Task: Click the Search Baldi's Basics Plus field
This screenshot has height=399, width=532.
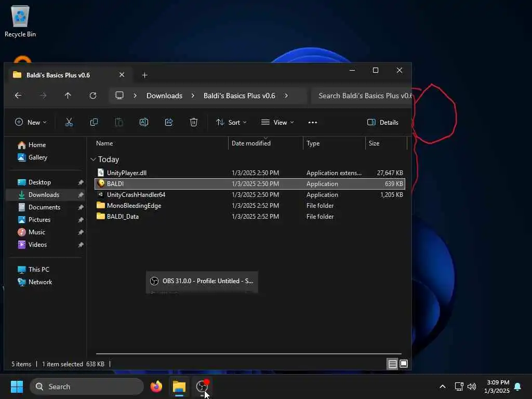Action: point(362,96)
